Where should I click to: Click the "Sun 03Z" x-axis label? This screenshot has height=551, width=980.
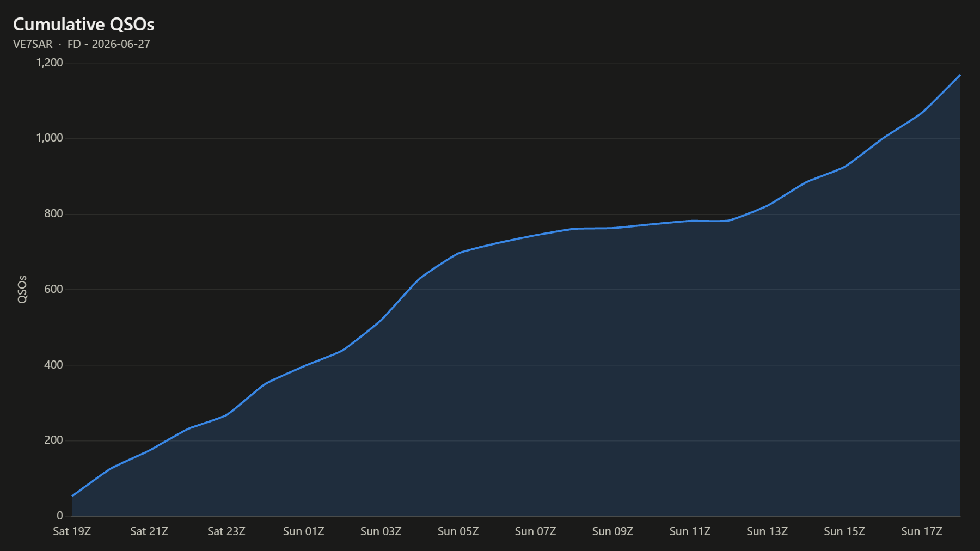point(381,531)
